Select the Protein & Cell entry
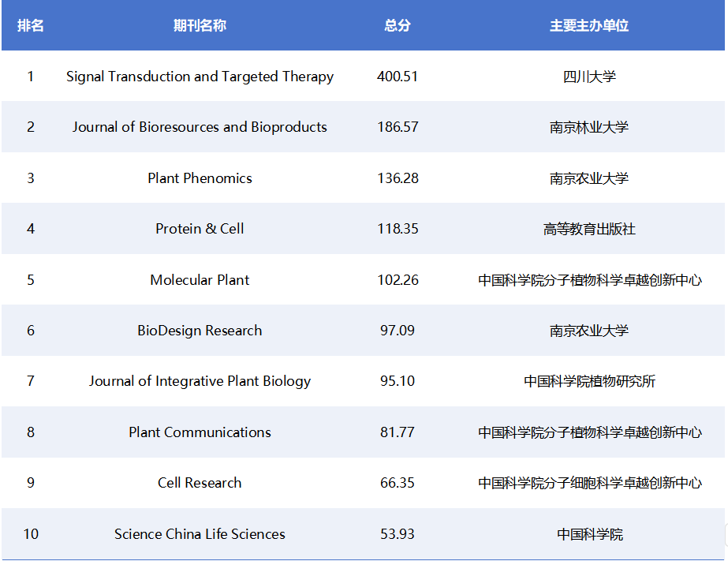Viewport: 728px width, 561px height. click(200, 229)
